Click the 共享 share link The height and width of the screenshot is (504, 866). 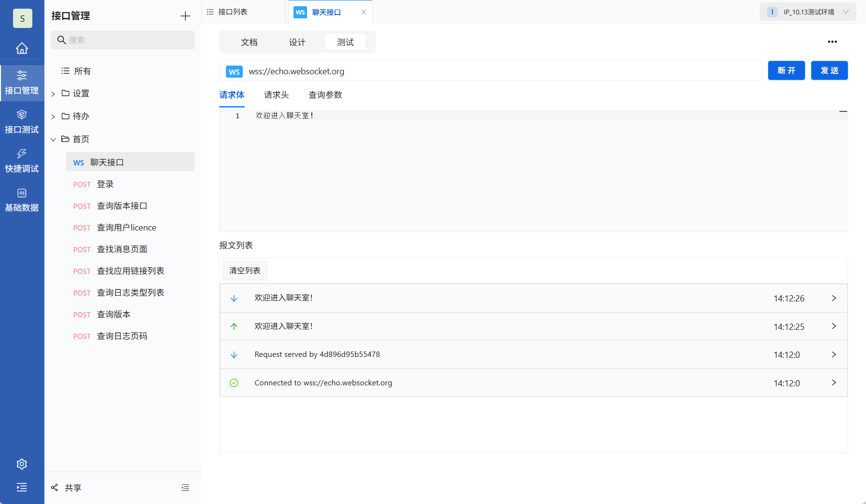[73, 488]
